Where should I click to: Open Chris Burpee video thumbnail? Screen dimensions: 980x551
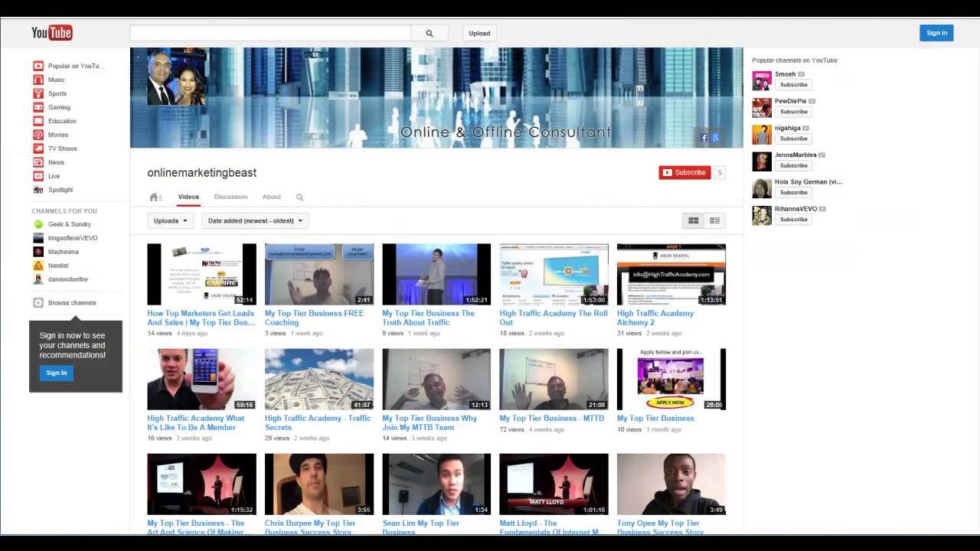pos(319,484)
